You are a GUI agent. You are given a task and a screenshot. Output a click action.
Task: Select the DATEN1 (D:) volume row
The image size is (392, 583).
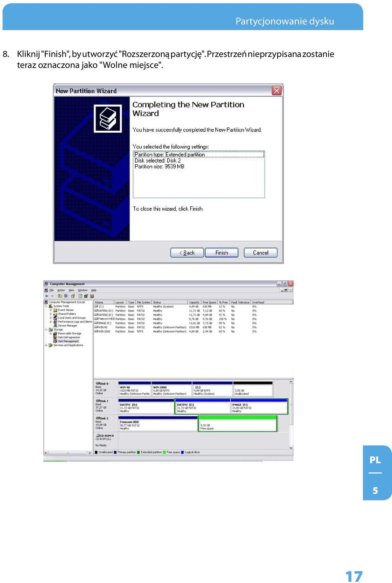pos(193,310)
